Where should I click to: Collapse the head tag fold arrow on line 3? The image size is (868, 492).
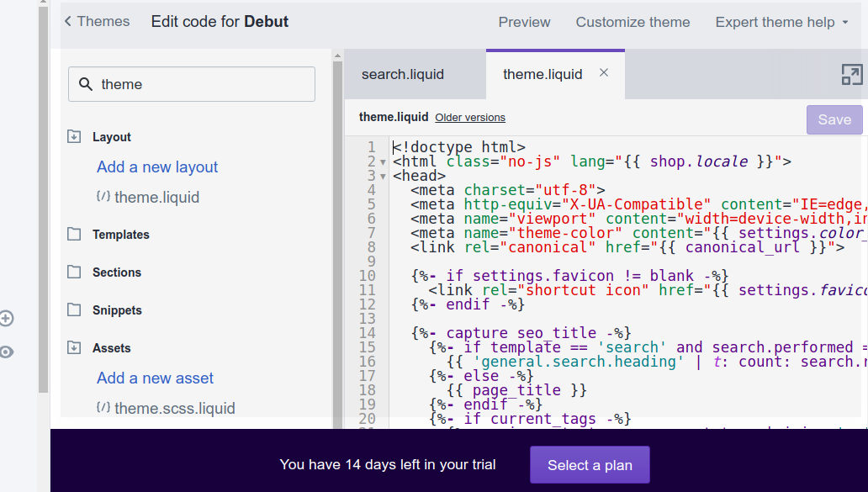click(x=384, y=176)
